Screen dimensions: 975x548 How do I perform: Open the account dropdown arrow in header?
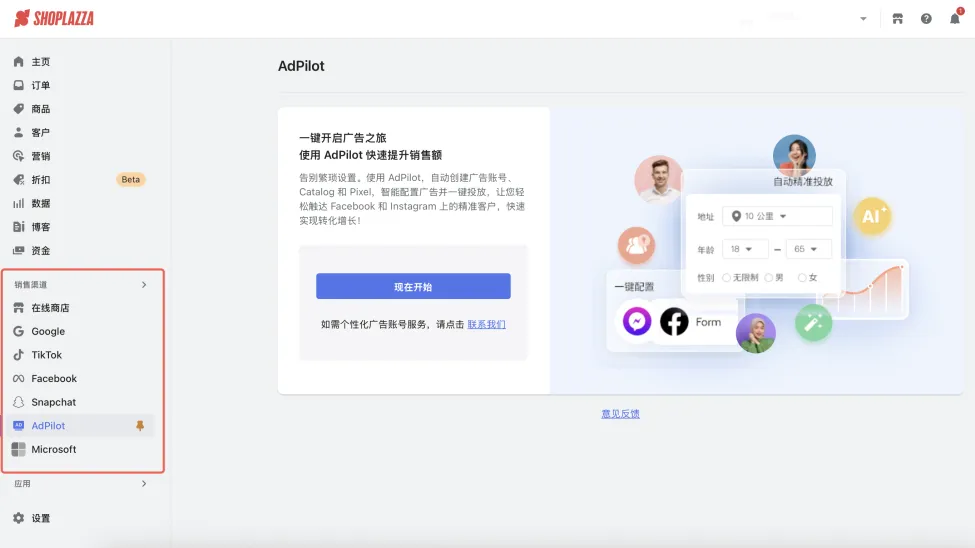tap(863, 19)
